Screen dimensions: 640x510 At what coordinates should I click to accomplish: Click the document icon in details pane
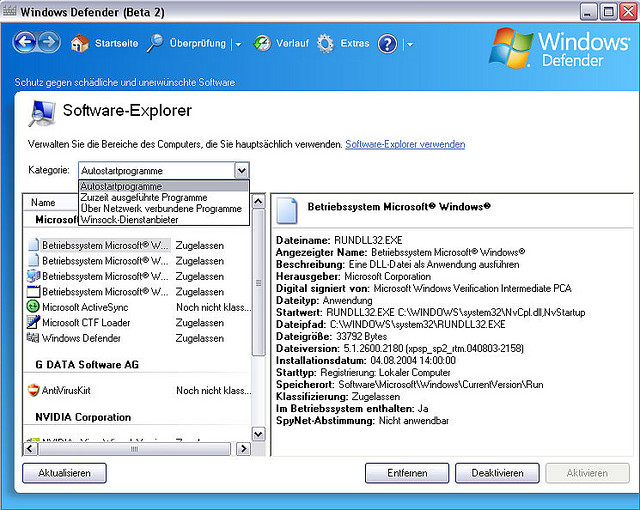coord(287,210)
